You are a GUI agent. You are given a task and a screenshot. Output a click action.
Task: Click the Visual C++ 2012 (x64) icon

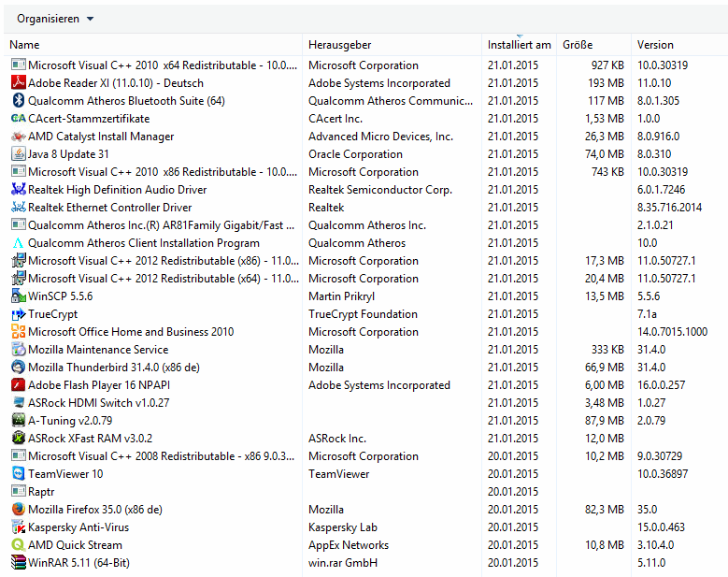[18, 279]
